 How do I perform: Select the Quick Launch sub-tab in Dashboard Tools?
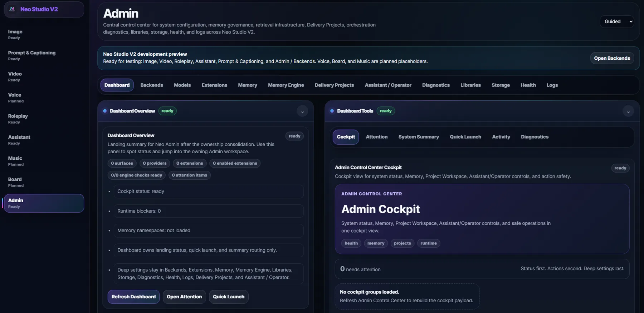point(465,137)
